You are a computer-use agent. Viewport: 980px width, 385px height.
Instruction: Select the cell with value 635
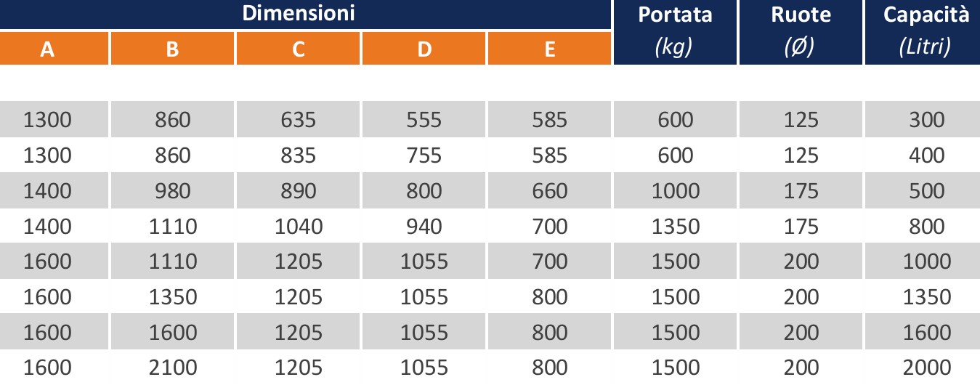(x=299, y=119)
